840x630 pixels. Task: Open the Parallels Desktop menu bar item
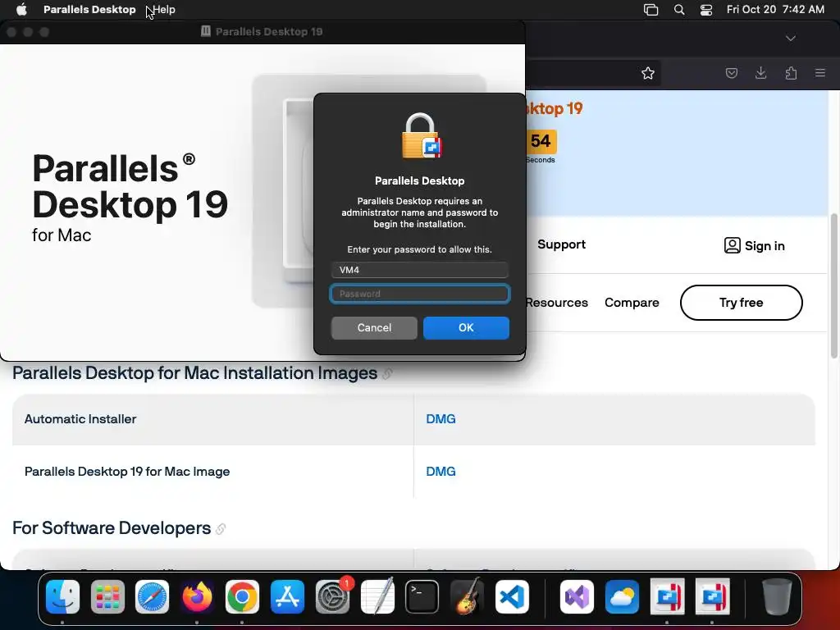(89, 10)
